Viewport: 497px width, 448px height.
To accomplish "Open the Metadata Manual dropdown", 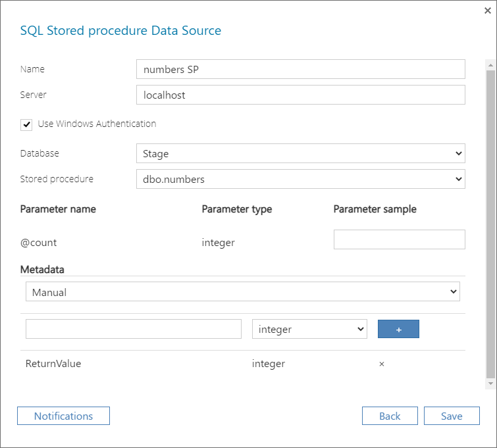I will click(x=242, y=292).
